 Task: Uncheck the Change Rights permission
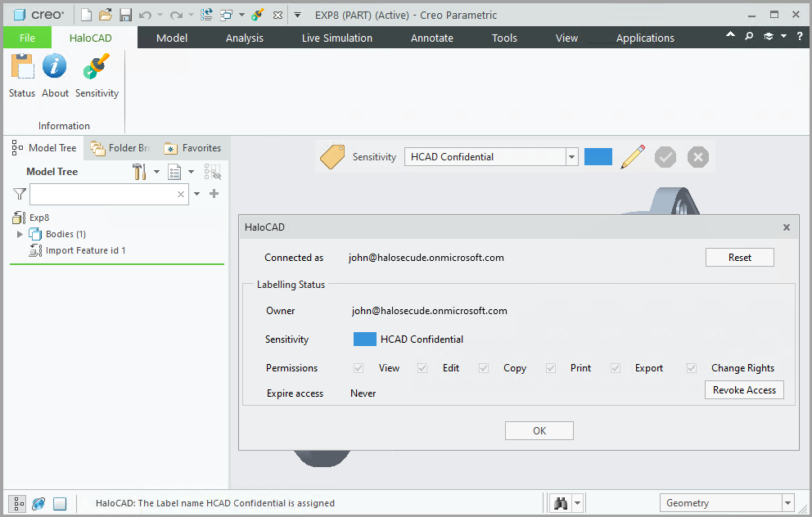691,368
